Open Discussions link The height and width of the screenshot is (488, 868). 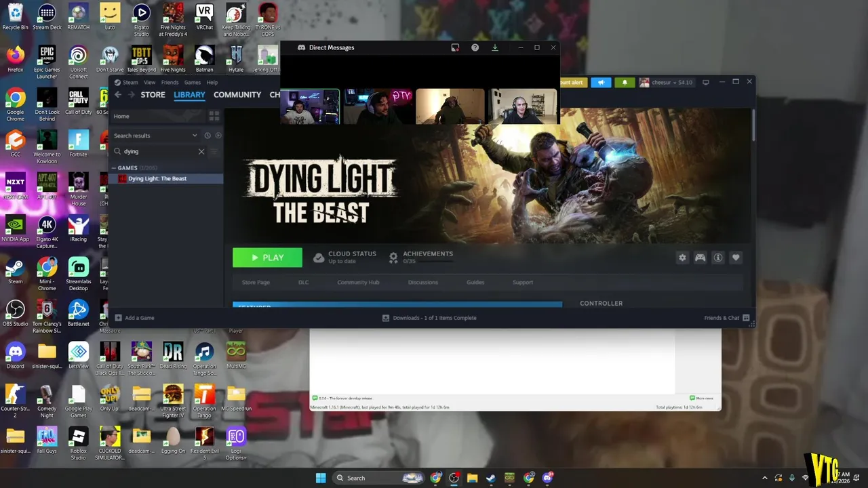pyautogui.click(x=423, y=282)
